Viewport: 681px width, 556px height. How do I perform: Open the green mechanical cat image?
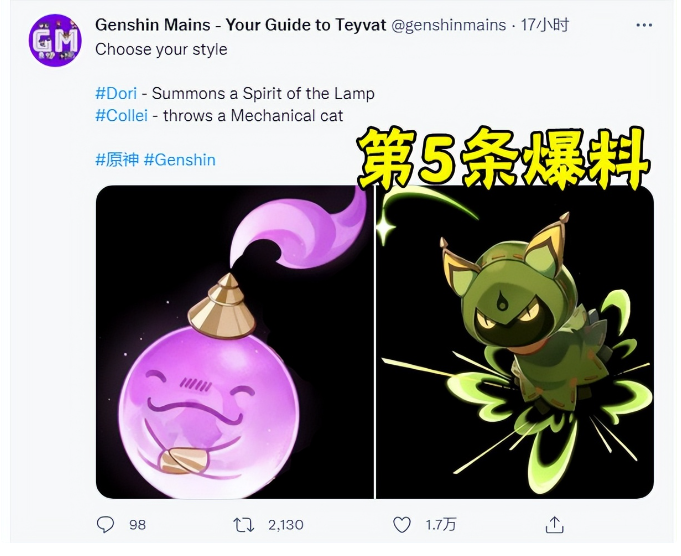[515, 342]
